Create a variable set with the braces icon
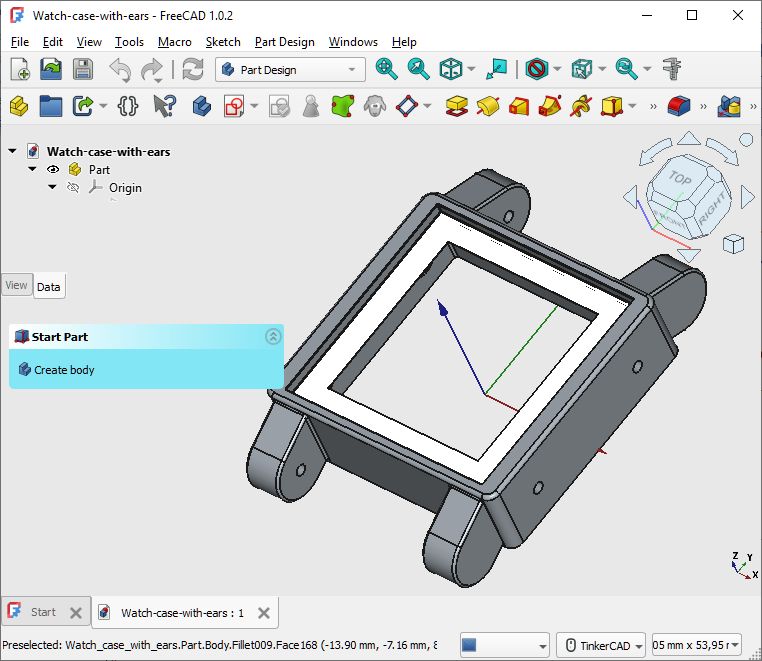The height and width of the screenshot is (661, 762). (x=127, y=106)
